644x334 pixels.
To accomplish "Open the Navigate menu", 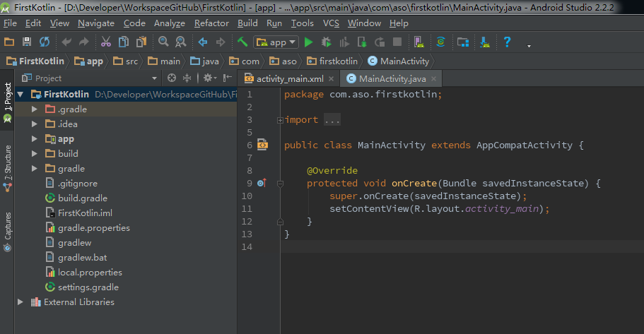I will tap(96, 23).
